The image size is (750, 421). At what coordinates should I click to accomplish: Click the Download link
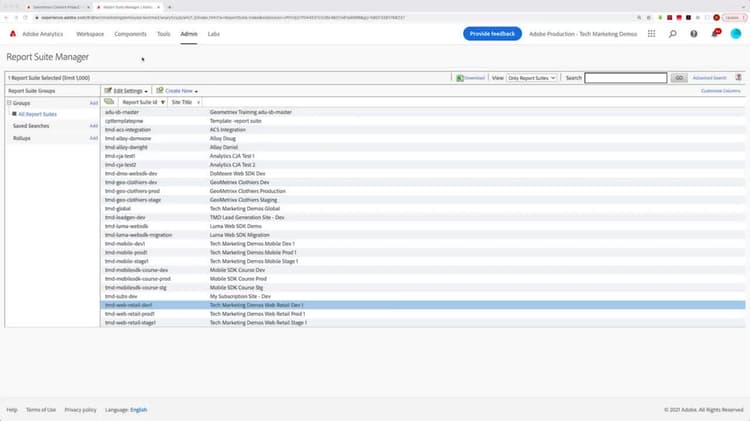[474, 78]
